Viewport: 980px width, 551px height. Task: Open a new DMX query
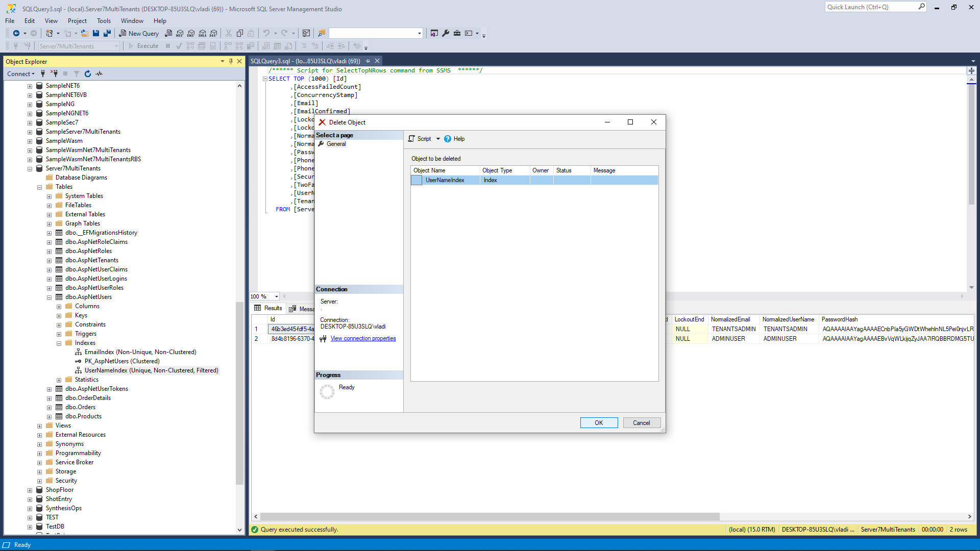point(191,33)
